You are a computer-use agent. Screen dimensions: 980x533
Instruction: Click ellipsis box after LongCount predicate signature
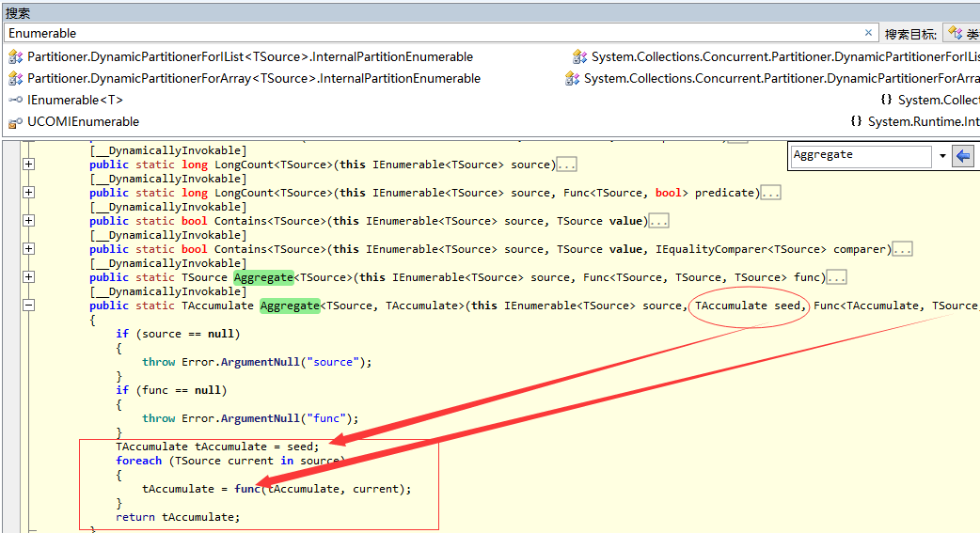click(770, 193)
